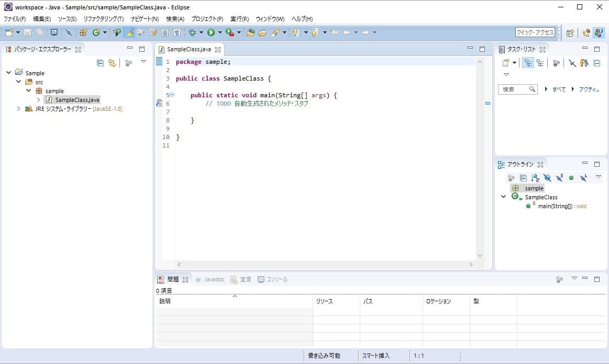Toggle Hide Fields in Outline toolbar
609x364 pixels.
pyautogui.click(x=547, y=178)
